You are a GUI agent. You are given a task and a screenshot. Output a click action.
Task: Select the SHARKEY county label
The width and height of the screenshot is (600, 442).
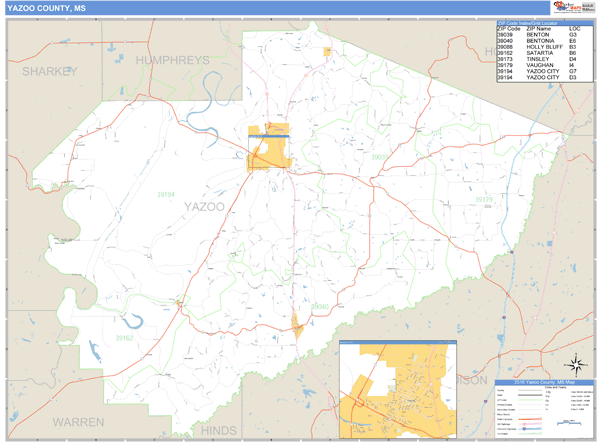[x=49, y=72]
